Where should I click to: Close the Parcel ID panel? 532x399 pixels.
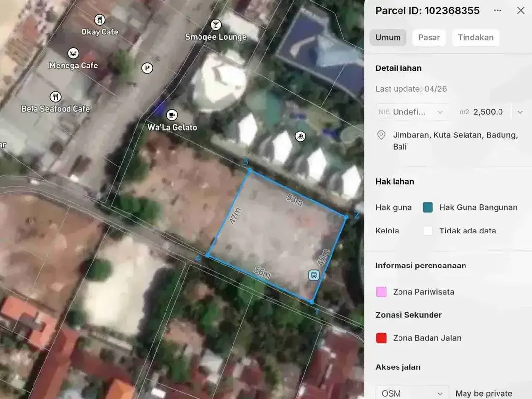click(521, 10)
